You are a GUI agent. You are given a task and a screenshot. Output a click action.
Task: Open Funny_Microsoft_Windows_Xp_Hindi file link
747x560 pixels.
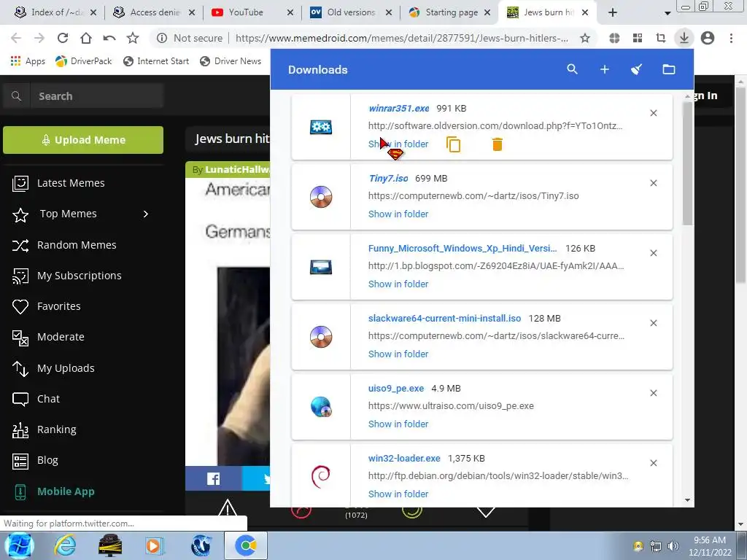click(x=462, y=248)
